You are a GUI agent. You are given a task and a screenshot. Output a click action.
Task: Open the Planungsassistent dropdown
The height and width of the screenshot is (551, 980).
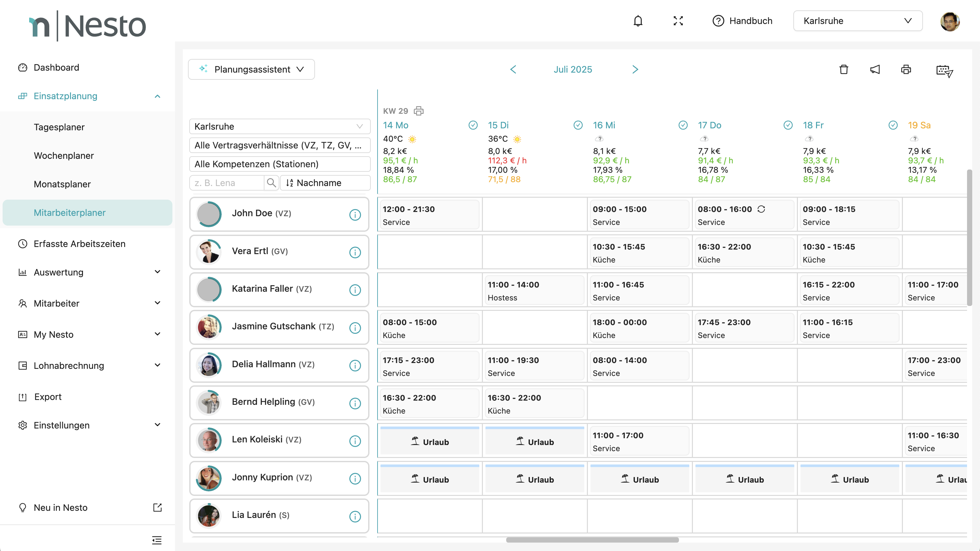click(251, 69)
